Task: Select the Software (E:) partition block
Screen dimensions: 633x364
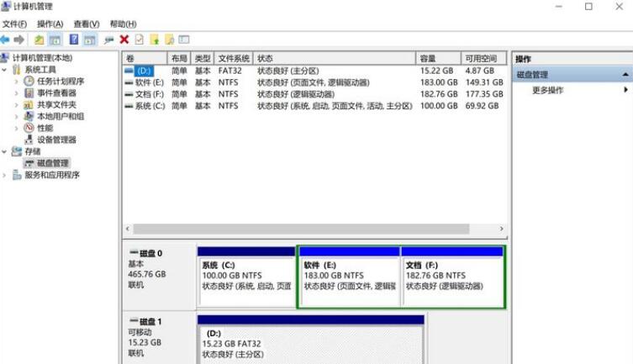Action: tap(348, 277)
